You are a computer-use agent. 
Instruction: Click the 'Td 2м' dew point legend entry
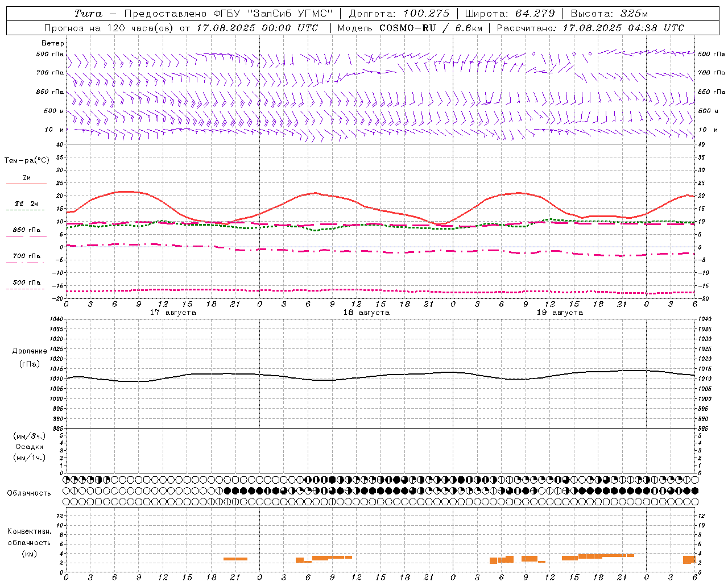coord(27,203)
